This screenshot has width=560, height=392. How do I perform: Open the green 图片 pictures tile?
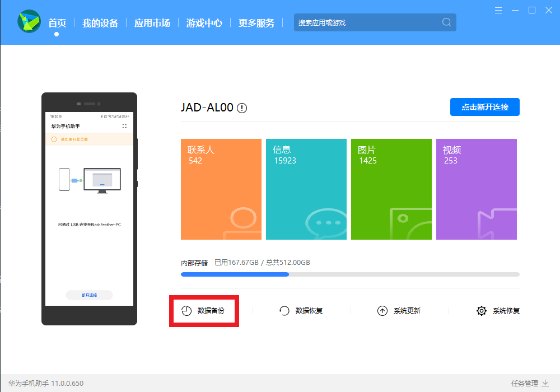point(391,189)
